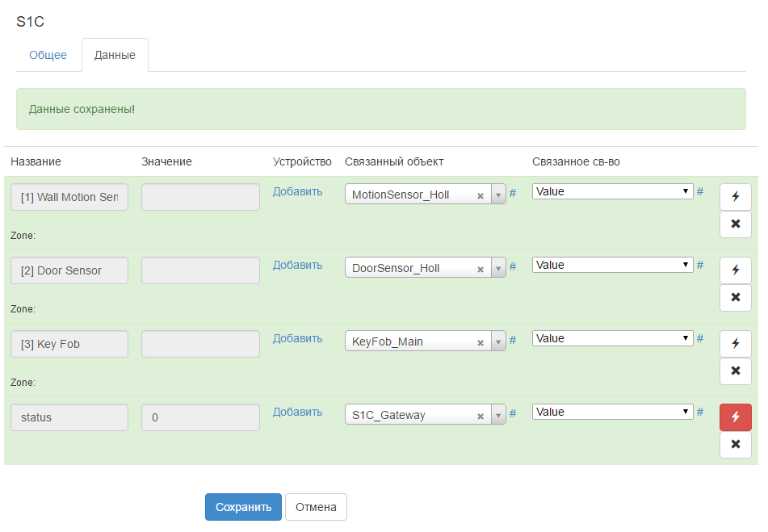
Task: Click lightning icon for Door Sensor row
Action: (735, 270)
